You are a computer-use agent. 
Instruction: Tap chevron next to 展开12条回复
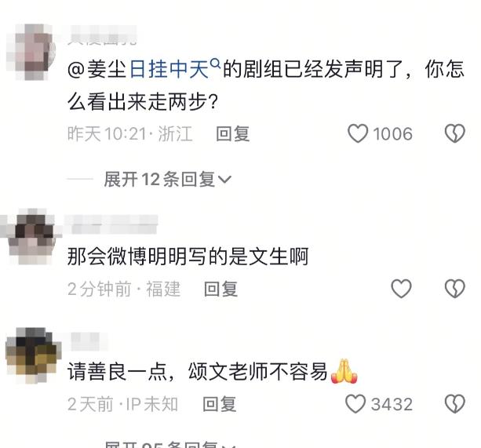224,180
